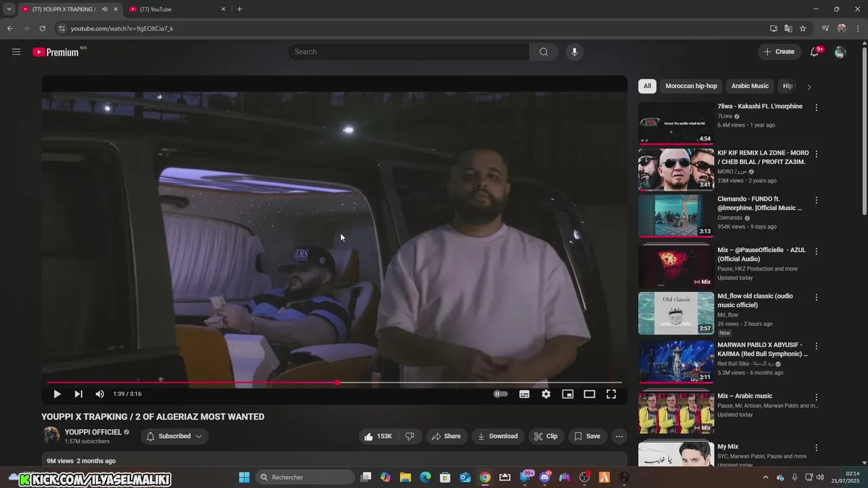This screenshot has width=868, height=488.
Task: Open options for Clemando - FUNDO video
Action: (x=816, y=200)
